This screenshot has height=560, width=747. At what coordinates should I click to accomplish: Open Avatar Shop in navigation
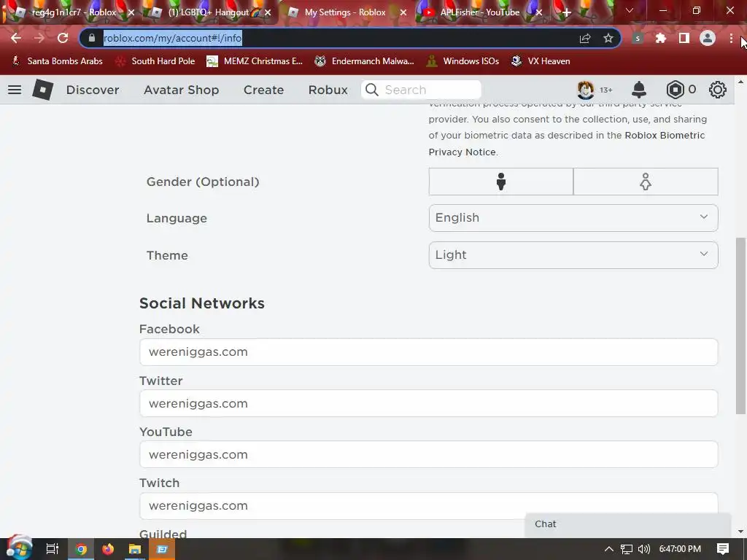(181, 90)
